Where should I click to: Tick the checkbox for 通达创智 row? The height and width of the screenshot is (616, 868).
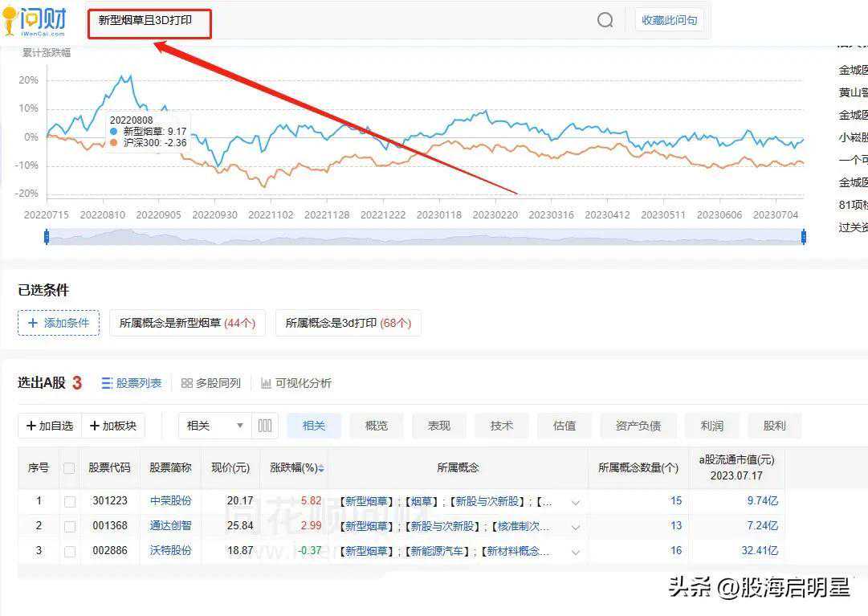[x=70, y=526]
